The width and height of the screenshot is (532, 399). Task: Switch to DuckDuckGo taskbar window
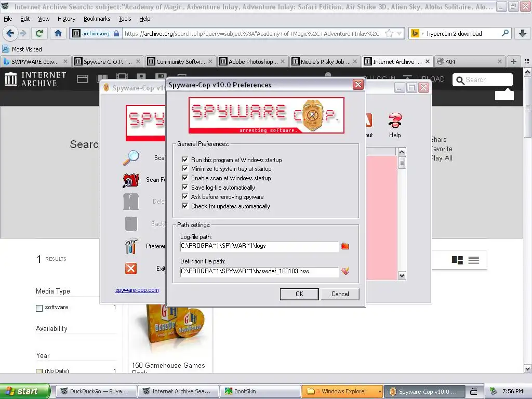coord(96,391)
